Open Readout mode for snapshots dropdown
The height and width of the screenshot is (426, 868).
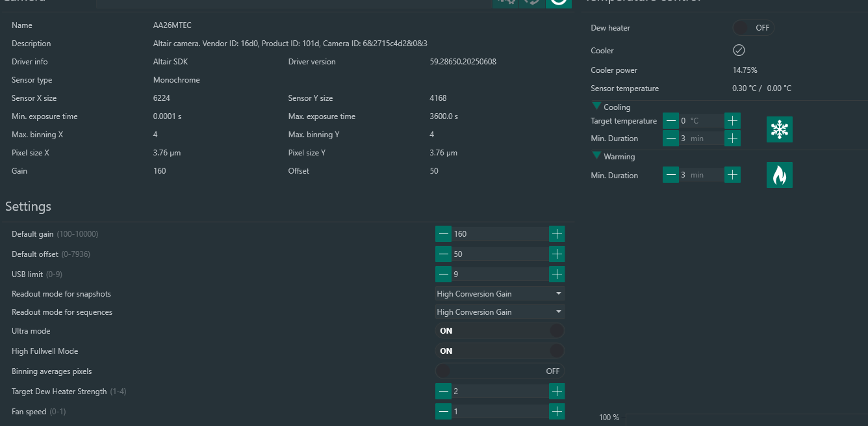coord(500,294)
